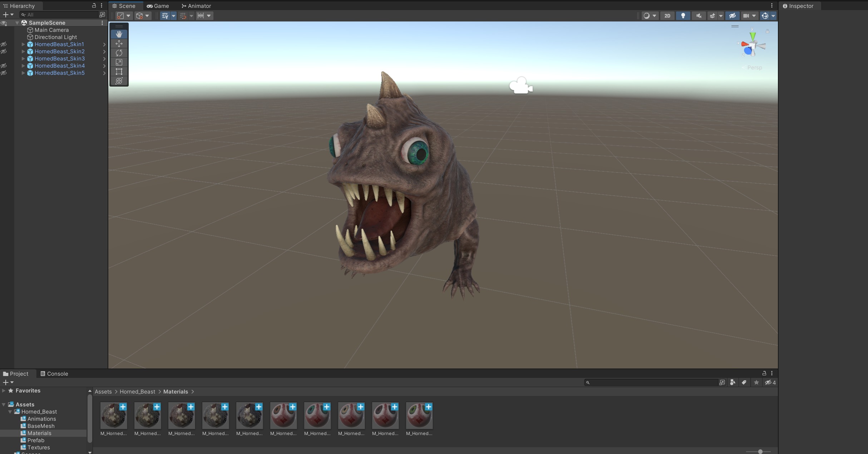The width and height of the screenshot is (868, 454).
Task: Expand HornedBeast_Skin1 in Hierarchy
Action: tap(23, 44)
